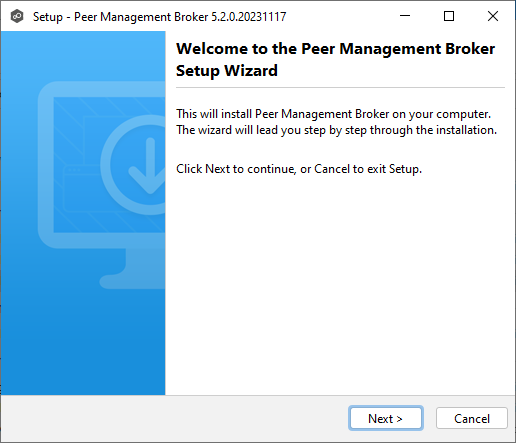
Task: Click the 'Setup Wizard' heading line
Action: point(227,71)
